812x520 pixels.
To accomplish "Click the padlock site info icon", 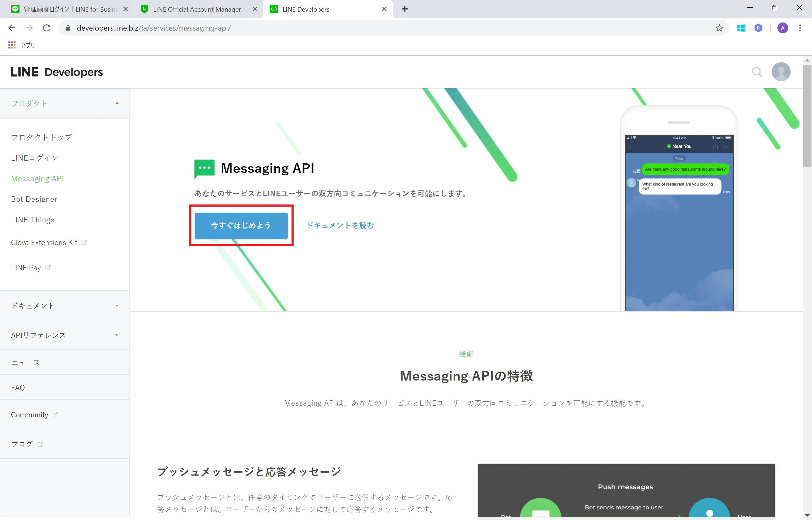I will click(68, 28).
